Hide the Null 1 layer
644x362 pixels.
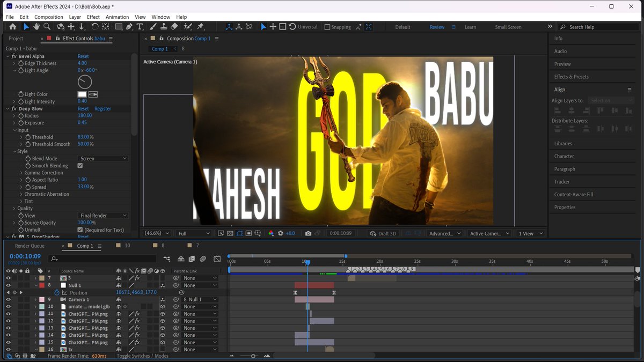[x=8, y=285]
